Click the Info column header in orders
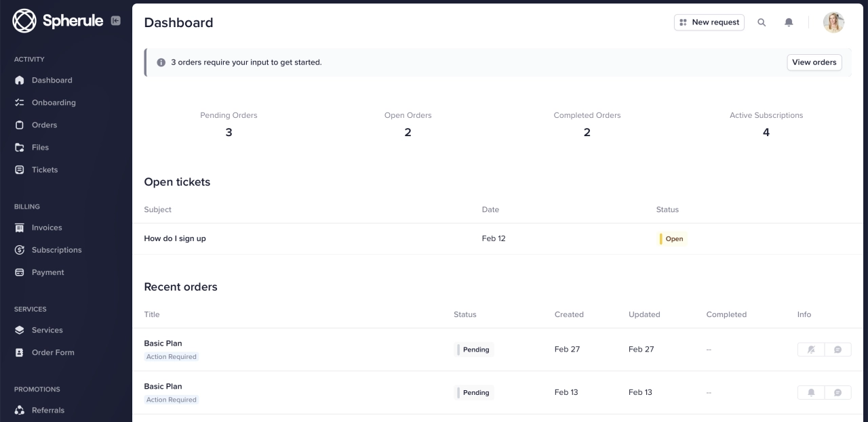868x422 pixels. point(804,314)
